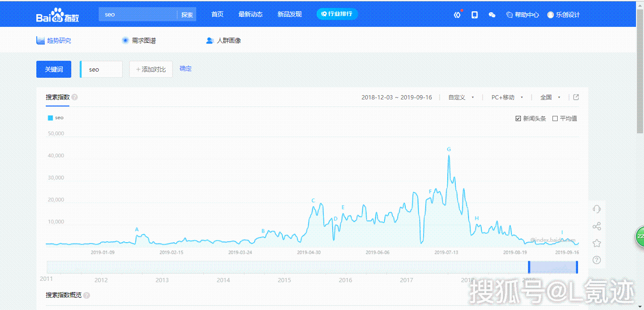Favorite this page using the star icon
Image resolution: width=644 pixels, height=310 pixels.
[x=597, y=243]
